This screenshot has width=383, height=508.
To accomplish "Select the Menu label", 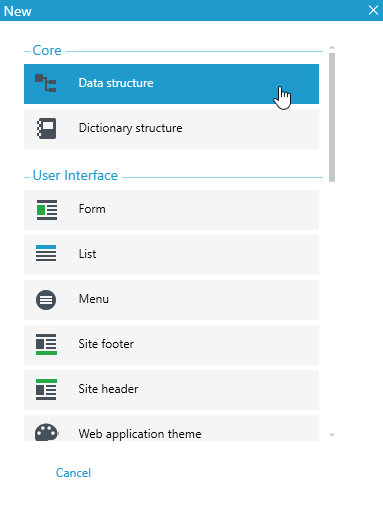I will [x=94, y=299].
